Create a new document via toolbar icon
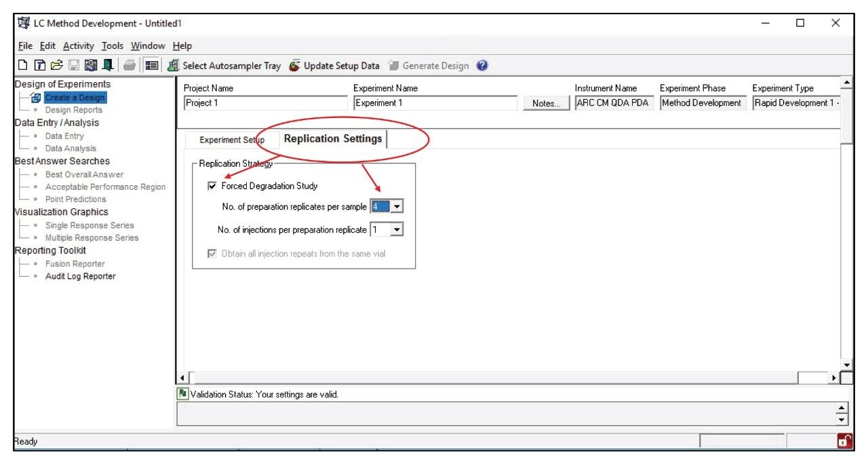The height and width of the screenshot is (464, 868). click(x=23, y=65)
